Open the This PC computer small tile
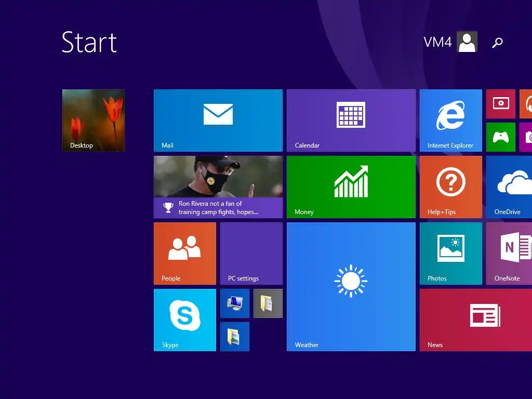The height and width of the screenshot is (399, 532). [234, 303]
